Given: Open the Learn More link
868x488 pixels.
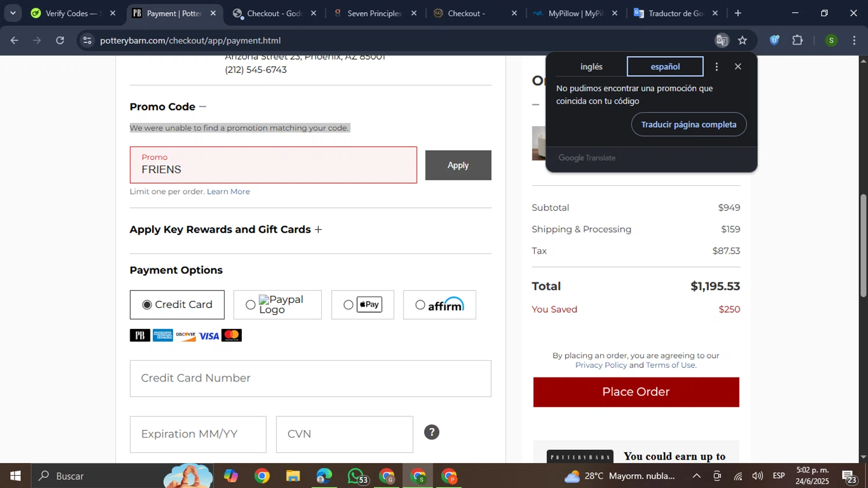Looking at the screenshot, I should 229,192.
